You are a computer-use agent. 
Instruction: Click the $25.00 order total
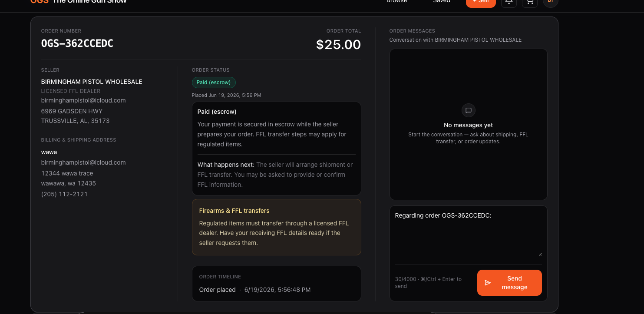tap(338, 44)
